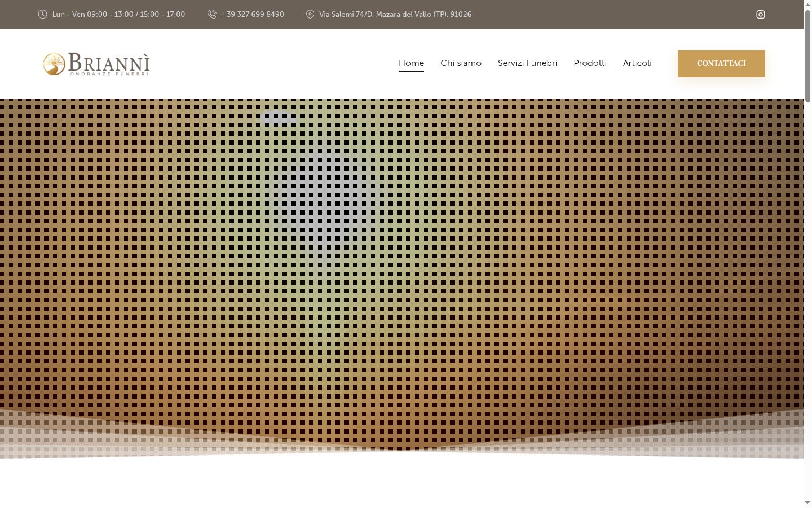This screenshot has width=812, height=508.
Task: Open the Via Salemi 74/D address link
Action: (395, 14)
